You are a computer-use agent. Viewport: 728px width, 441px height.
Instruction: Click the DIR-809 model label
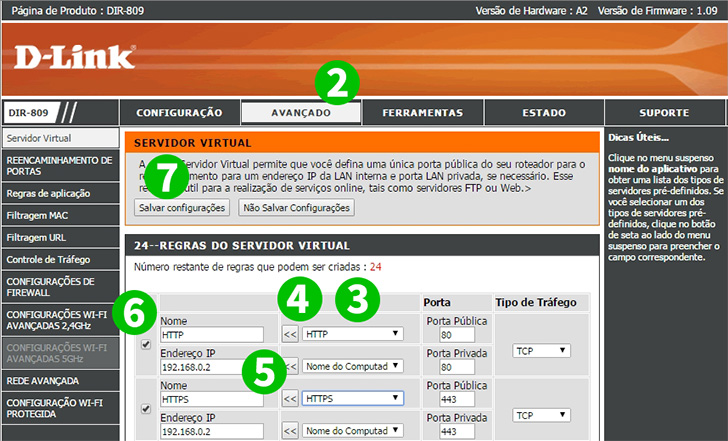coord(29,113)
